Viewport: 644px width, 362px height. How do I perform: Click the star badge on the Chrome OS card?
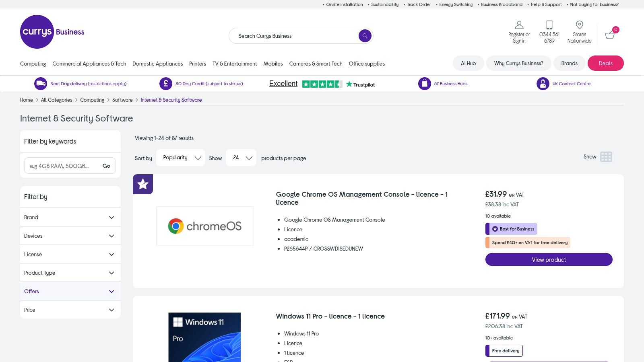(x=143, y=184)
